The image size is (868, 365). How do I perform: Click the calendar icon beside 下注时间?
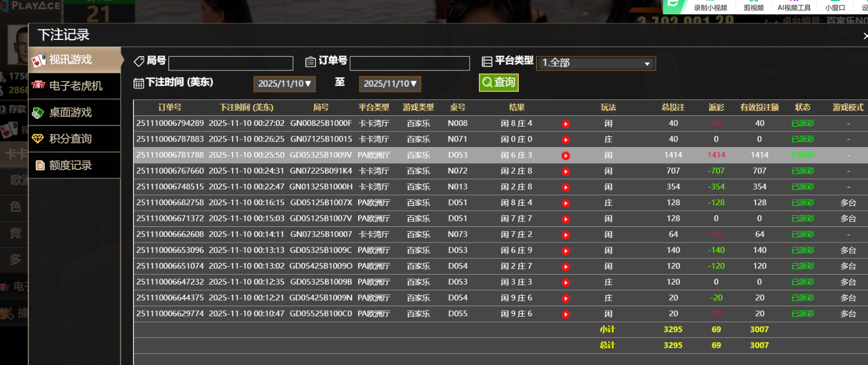(139, 83)
